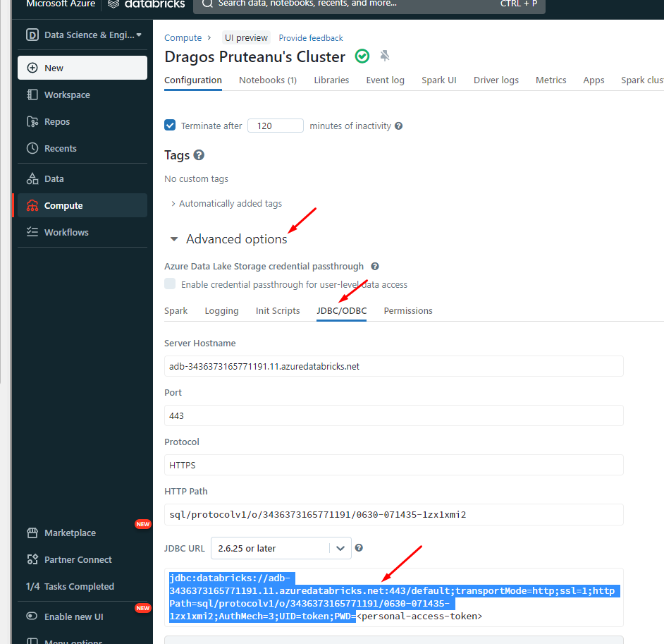Switch to the Permissions tab
The height and width of the screenshot is (644, 664).
click(407, 310)
